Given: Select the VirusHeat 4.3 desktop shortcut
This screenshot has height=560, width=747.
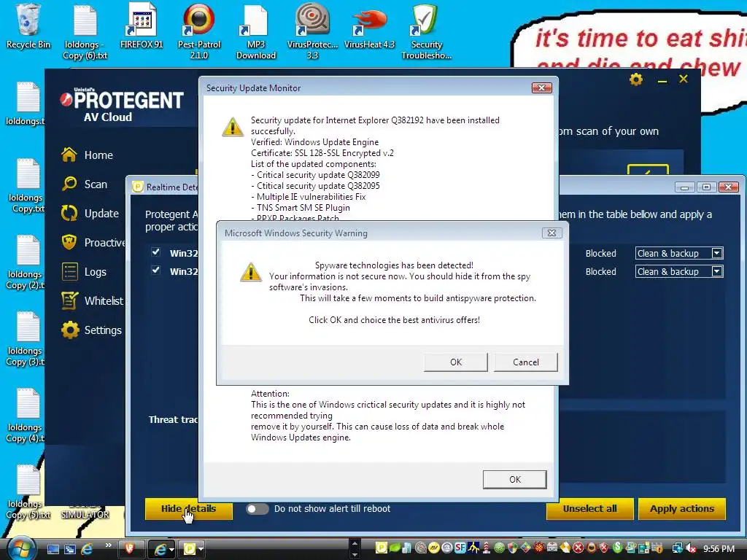Looking at the screenshot, I should click(370, 27).
